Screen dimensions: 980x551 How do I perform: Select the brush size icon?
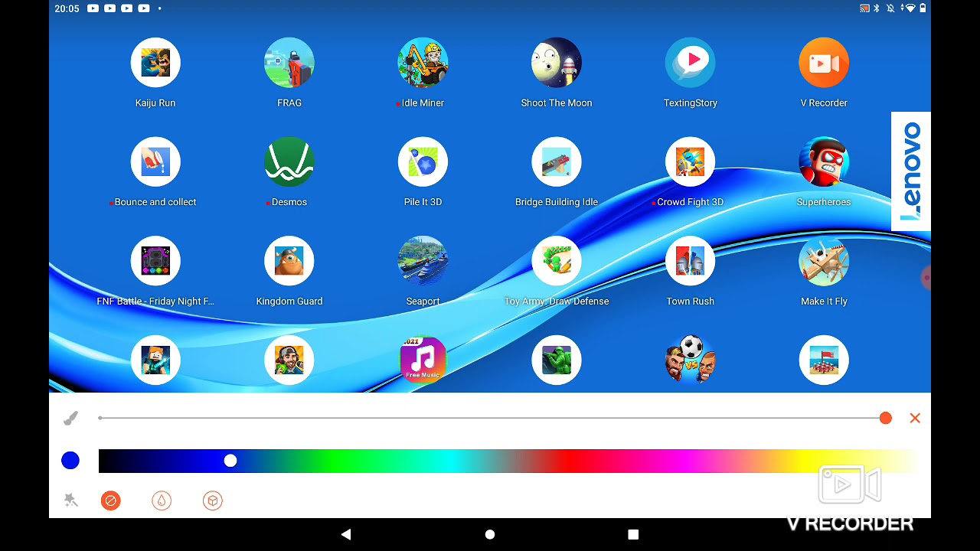pos(70,418)
